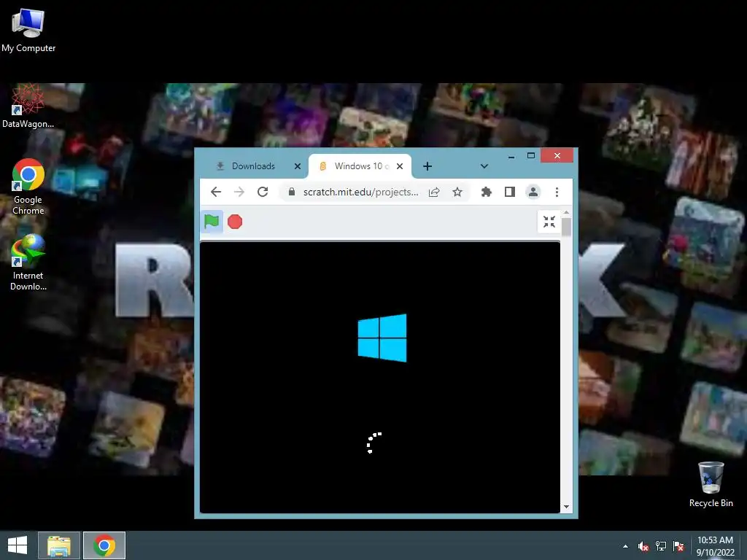The width and height of the screenshot is (747, 560).
Task: Click the muted speaker tray icon
Action: 643,546
